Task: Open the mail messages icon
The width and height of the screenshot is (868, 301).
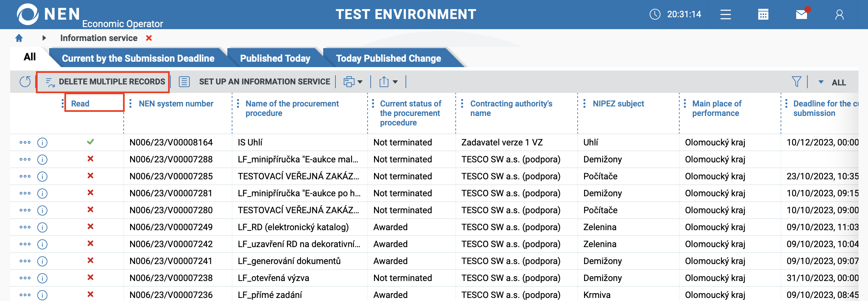Action: (802, 15)
